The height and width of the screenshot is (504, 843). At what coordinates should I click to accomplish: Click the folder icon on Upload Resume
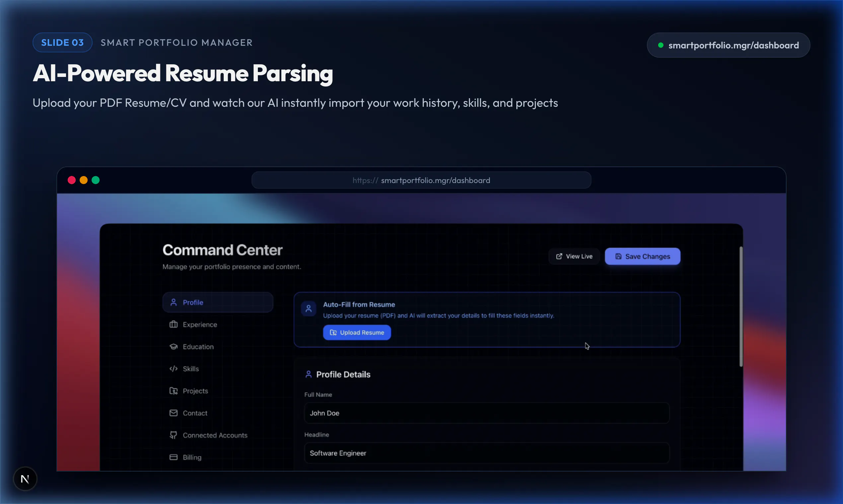coord(333,333)
